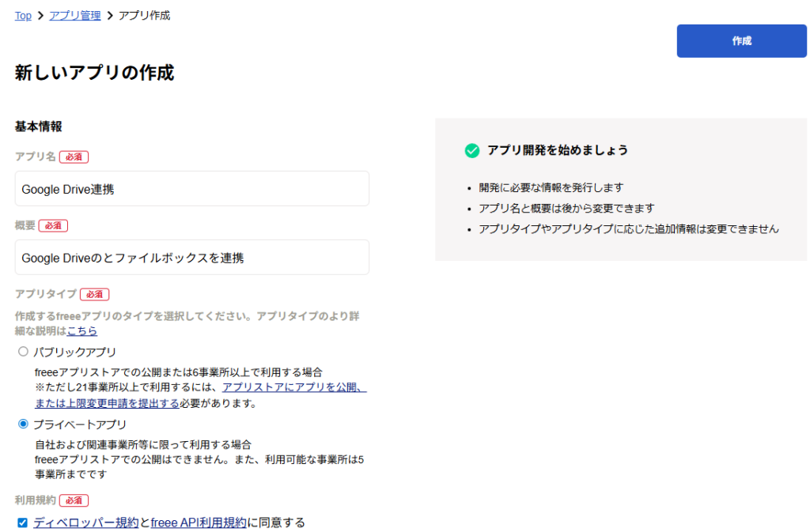810x532 pixels.
Task: Toggle the terms agreement checkbox
Action: 23,523
